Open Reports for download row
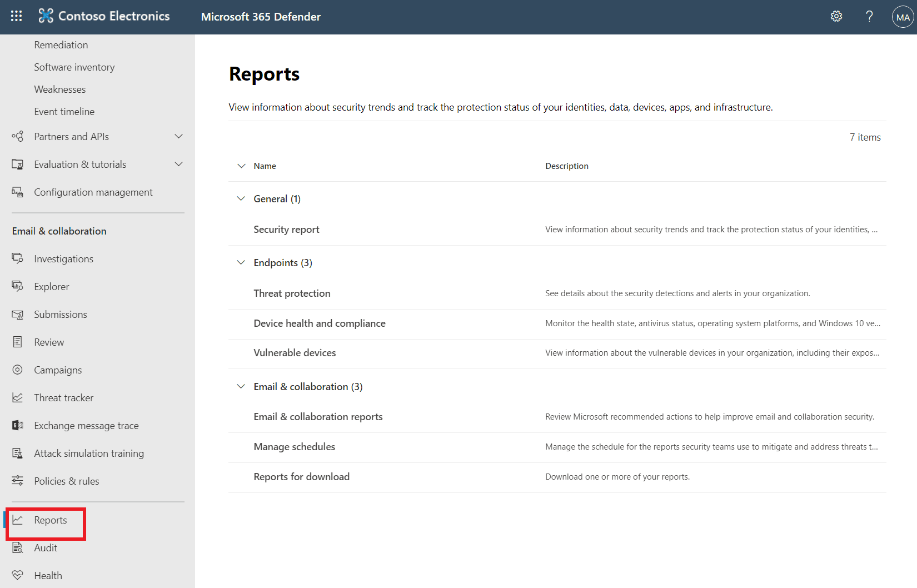The image size is (917, 588). (301, 477)
